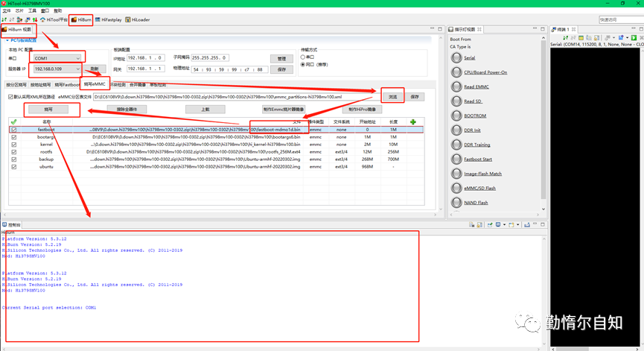Open the 窗口 menu
The height and width of the screenshot is (351, 644).
(x=45, y=10)
